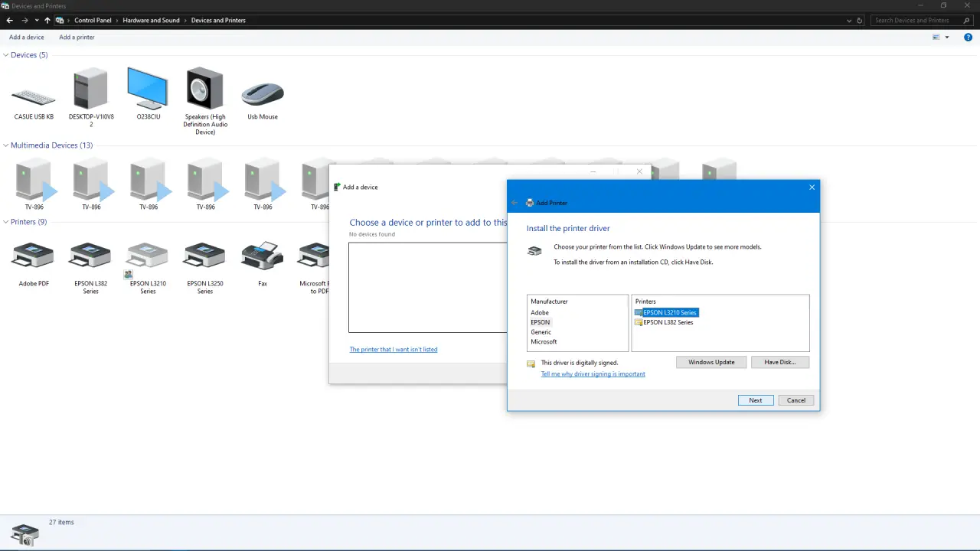
Task: Collapse the Devices (5) group
Action: click(6, 55)
